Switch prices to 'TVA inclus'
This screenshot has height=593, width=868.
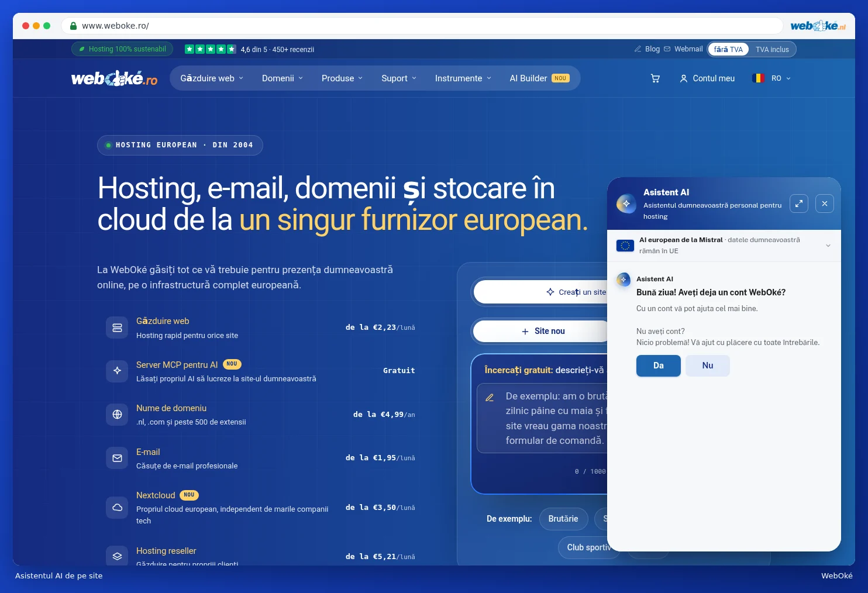point(772,50)
